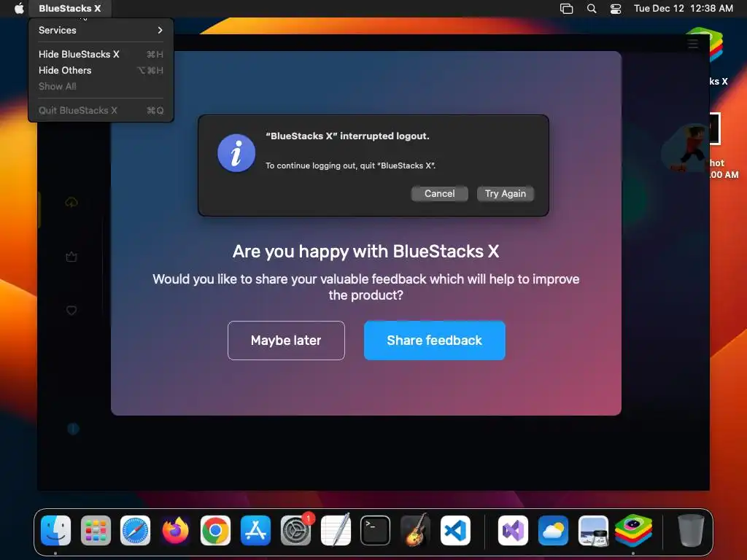Open App Store from the dock
Viewport: 747px width, 560px height.
[255, 530]
